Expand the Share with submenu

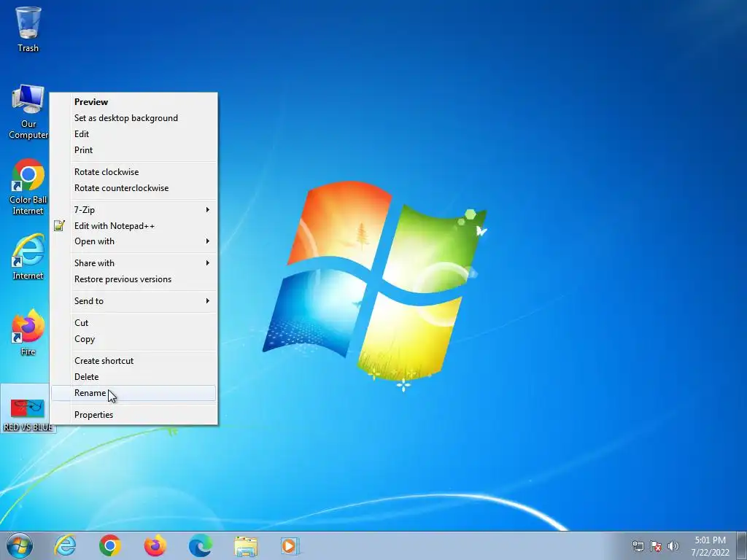tap(133, 263)
